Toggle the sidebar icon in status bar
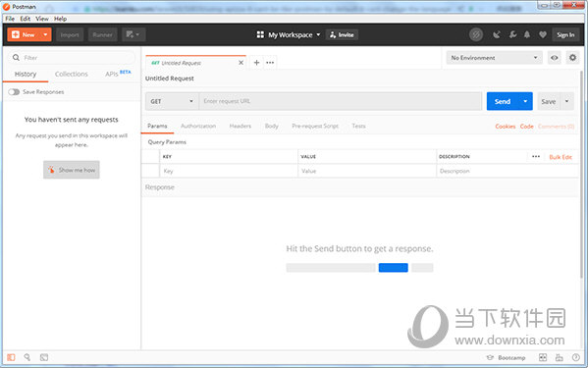Viewport: 588px width, 368px height. coord(11,357)
